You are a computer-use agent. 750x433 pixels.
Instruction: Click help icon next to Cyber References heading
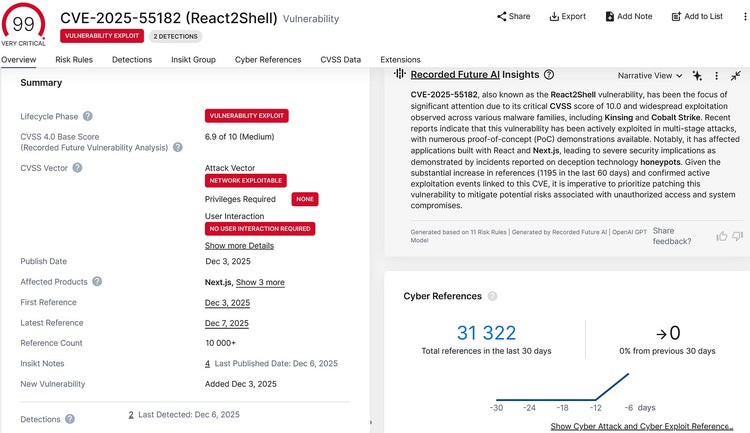pyautogui.click(x=492, y=297)
